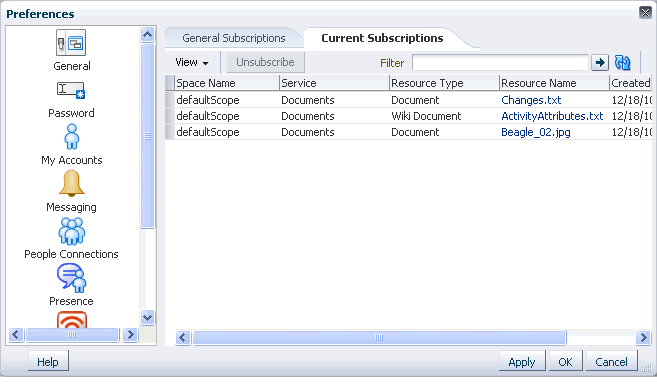Screen dimensions: 657x386
Task: Click the Presence label in sidebar
Action: pyautogui.click(x=71, y=301)
